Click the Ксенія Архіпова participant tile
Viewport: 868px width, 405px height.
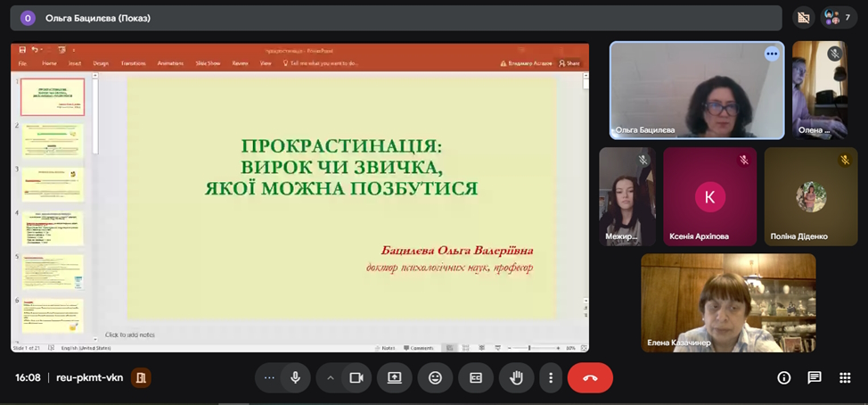point(710,197)
